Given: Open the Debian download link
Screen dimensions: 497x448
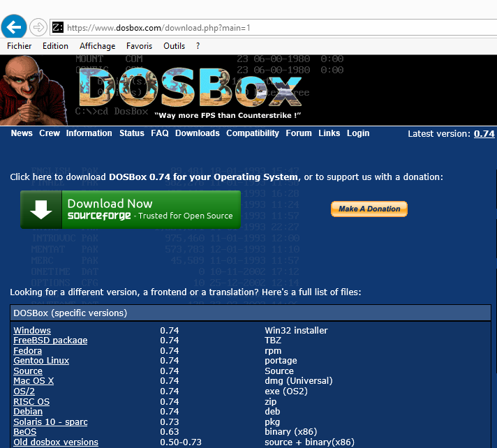Looking at the screenshot, I should [28, 412].
